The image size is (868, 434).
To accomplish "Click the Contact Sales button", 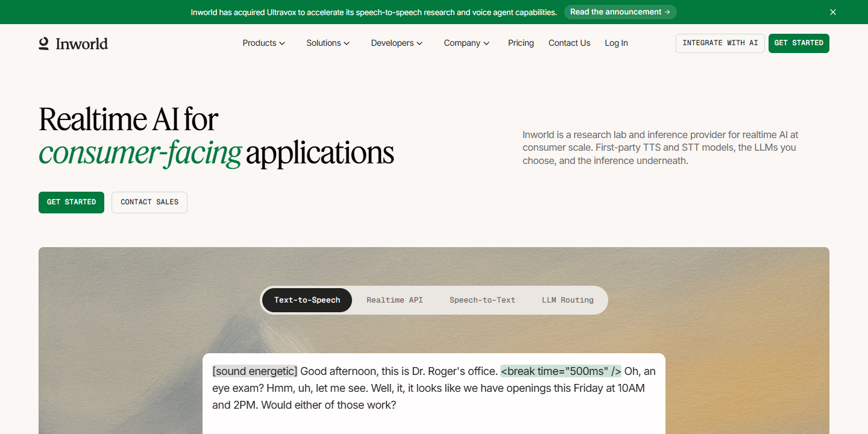I will pyautogui.click(x=149, y=203).
